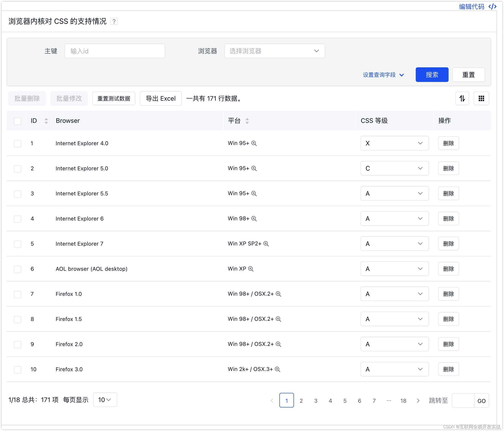
Task: Click magnifier icon in Firefox 2.0 row
Action: point(278,344)
